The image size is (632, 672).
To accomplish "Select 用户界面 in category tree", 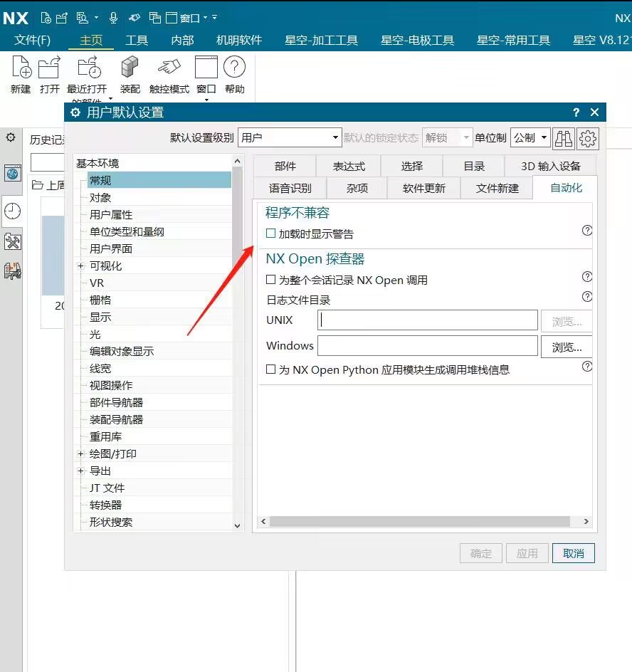I will tap(110, 248).
